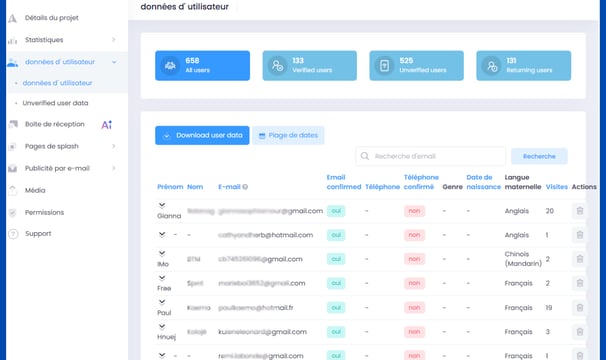Delete the hotmail.com user with 1 visit
Viewport: 606px width, 360px height.
click(580, 235)
